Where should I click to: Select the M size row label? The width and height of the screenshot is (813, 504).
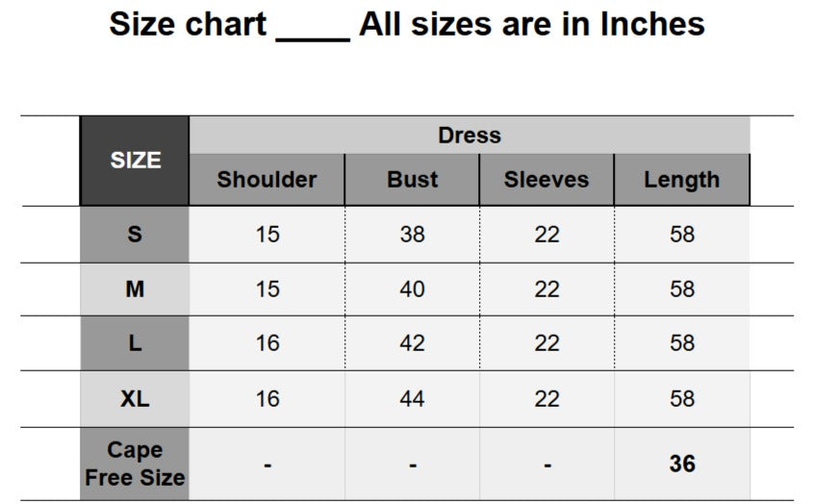pyautogui.click(x=135, y=290)
